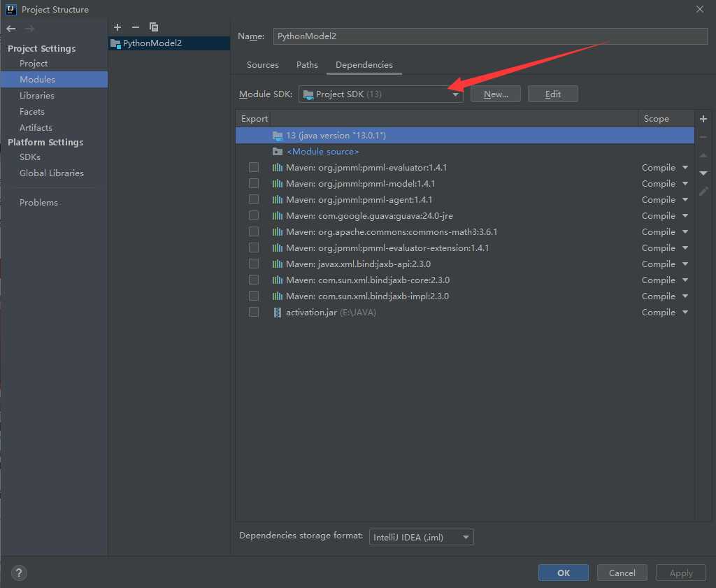Click the Edit SDK button
Image resolution: width=716 pixels, height=588 pixels.
click(x=552, y=94)
